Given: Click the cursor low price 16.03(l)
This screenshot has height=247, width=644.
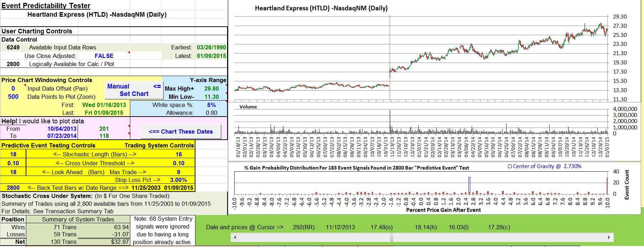Looking at the screenshot, I should [459, 227].
